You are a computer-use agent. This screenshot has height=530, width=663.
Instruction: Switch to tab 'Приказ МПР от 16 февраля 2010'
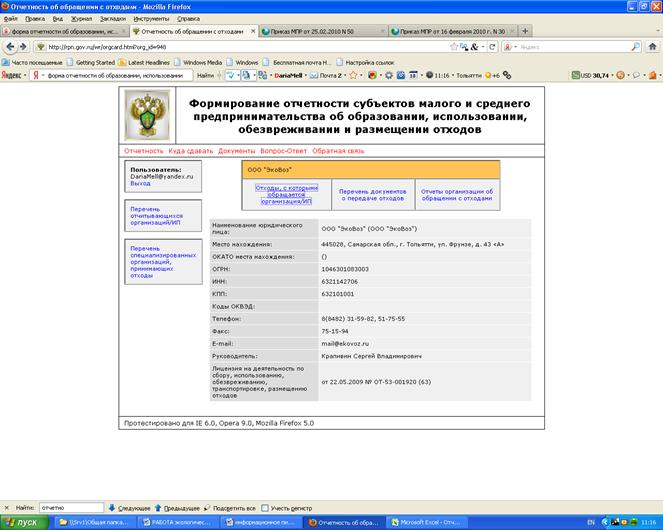point(452,31)
